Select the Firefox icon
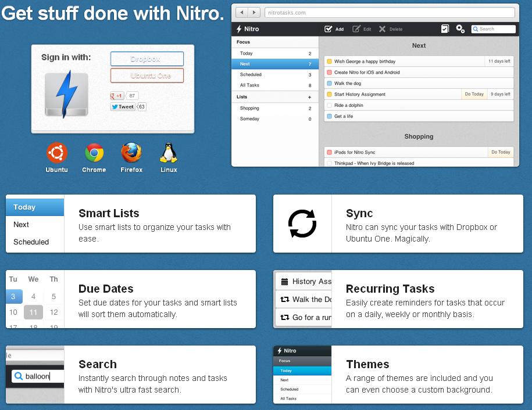 131,153
